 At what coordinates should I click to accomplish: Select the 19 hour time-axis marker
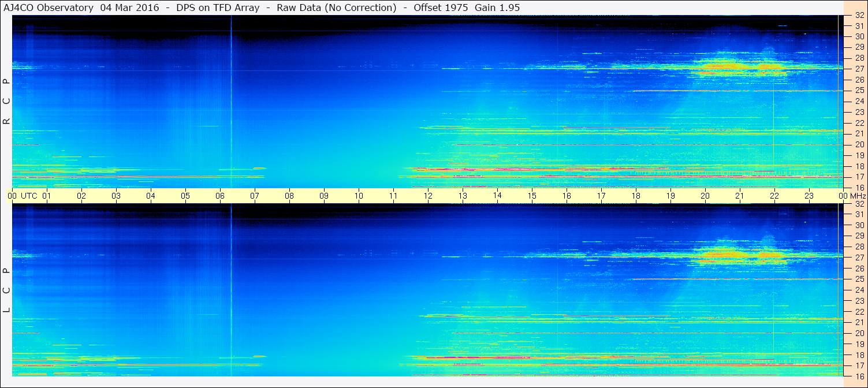coord(670,196)
